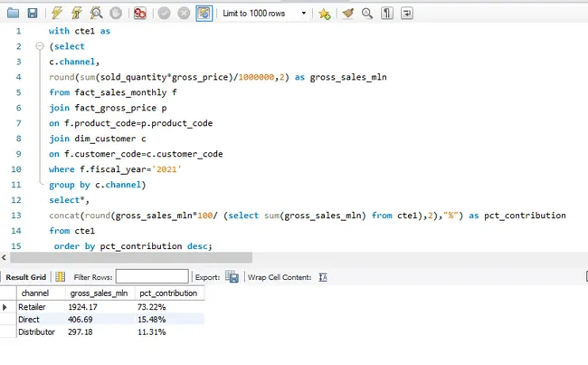Open the Limit to 1000 rows dropdown
Viewport: 588px width, 365px height.
(x=265, y=14)
